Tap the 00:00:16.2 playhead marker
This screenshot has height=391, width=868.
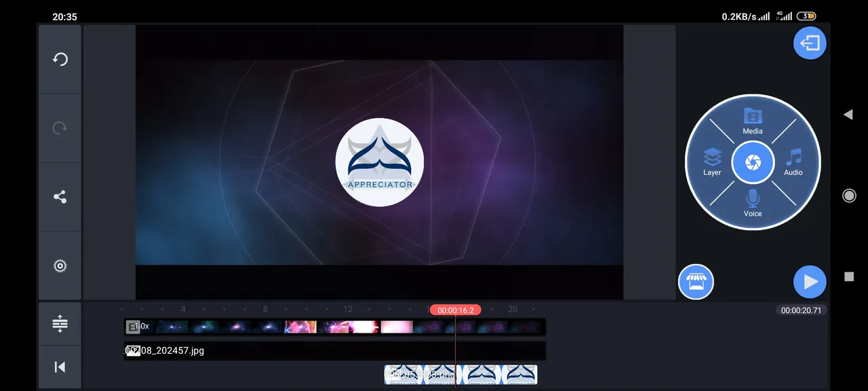point(456,310)
